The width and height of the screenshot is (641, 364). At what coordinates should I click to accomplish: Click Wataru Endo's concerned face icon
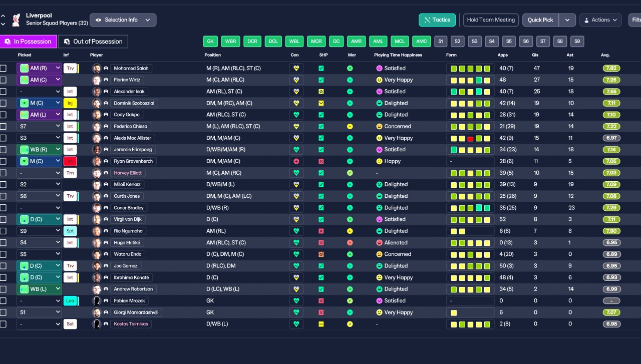coord(379,254)
